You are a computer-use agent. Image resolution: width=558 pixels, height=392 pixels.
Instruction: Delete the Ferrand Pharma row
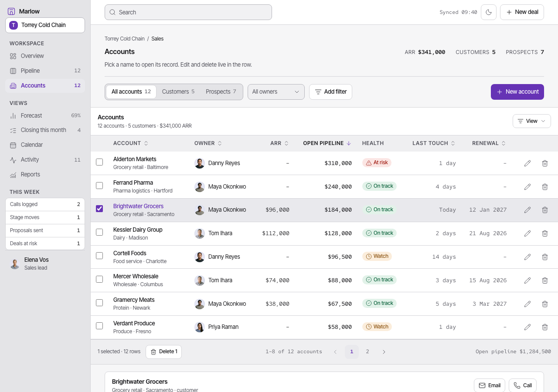[545, 186]
